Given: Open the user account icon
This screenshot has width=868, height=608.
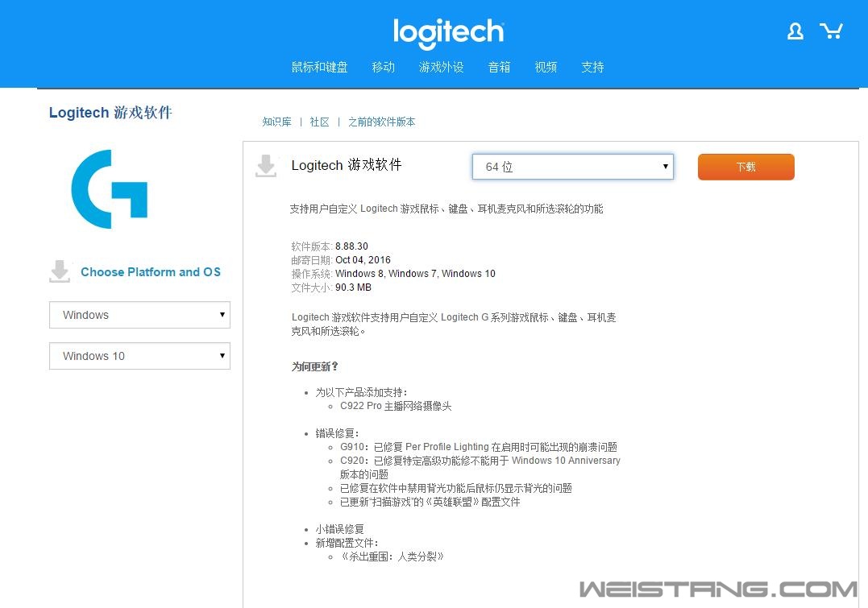Looking at the screenshot, I should (795, 31).
